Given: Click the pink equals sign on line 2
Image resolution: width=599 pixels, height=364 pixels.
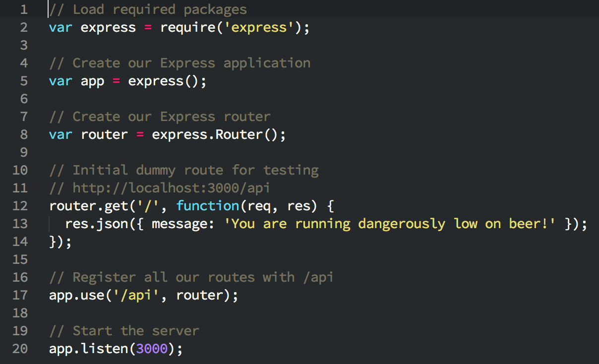Looking at the screenshot, I should [147, 27].
